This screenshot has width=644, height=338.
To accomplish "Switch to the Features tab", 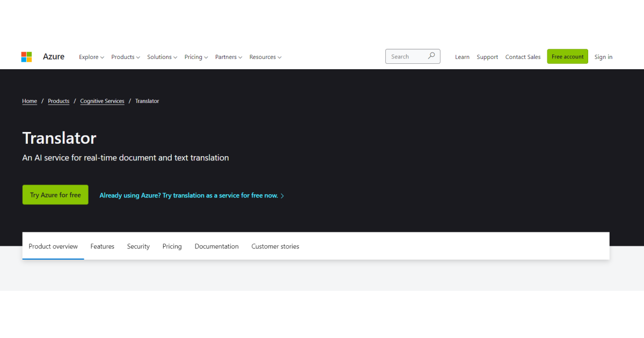I will click(x=102, y=246).
